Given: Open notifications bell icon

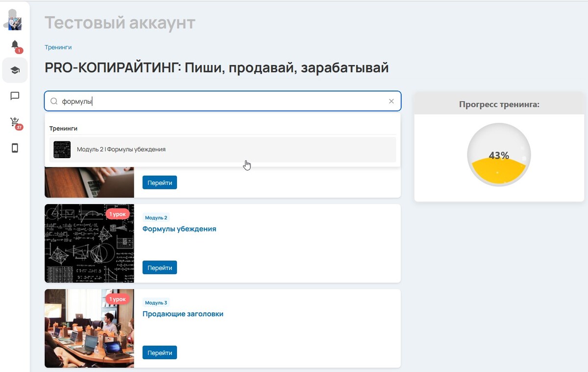Looking at the screenshot, I should (x=15, y=45).
